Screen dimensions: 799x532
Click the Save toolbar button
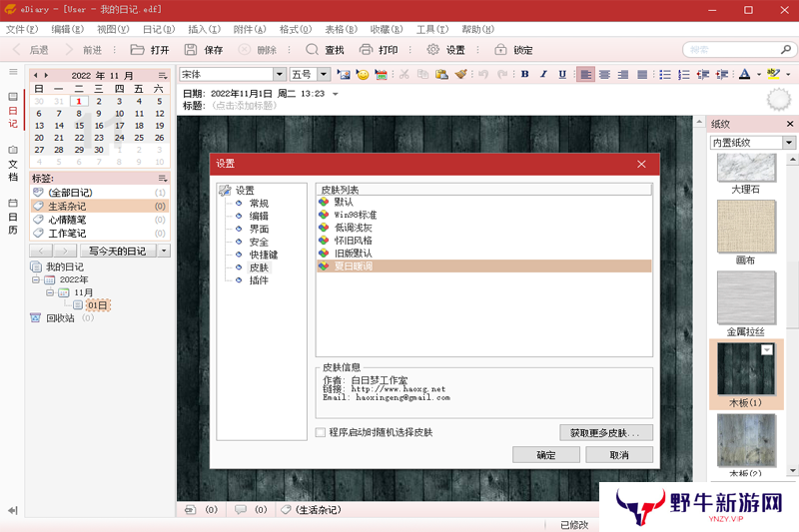click(x=204, y=50)
